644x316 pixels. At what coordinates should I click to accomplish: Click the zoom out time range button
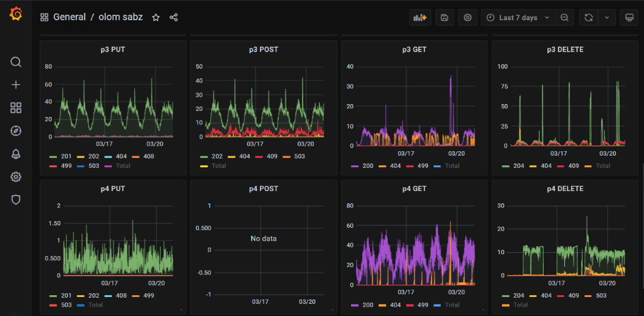pos(564,18)
